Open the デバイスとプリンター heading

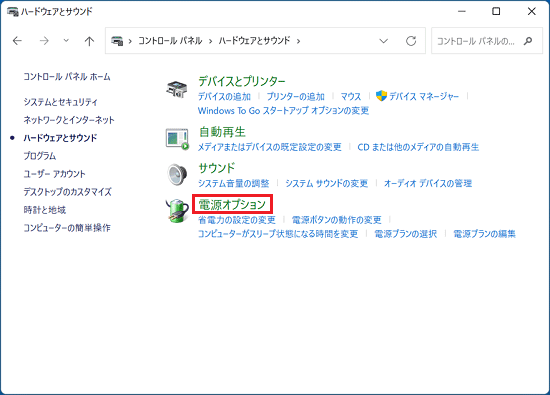(242, 81)
